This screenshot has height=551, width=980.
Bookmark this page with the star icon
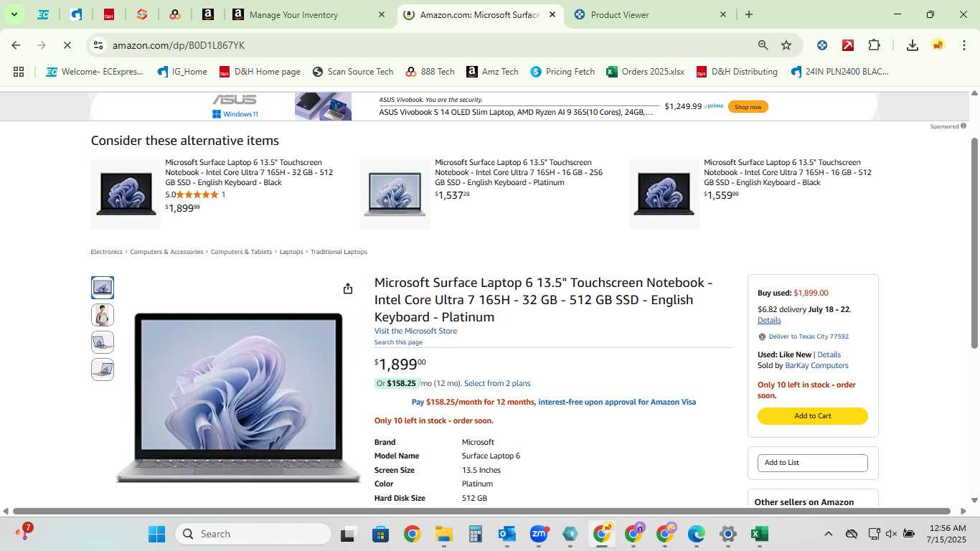pos(786,45)
